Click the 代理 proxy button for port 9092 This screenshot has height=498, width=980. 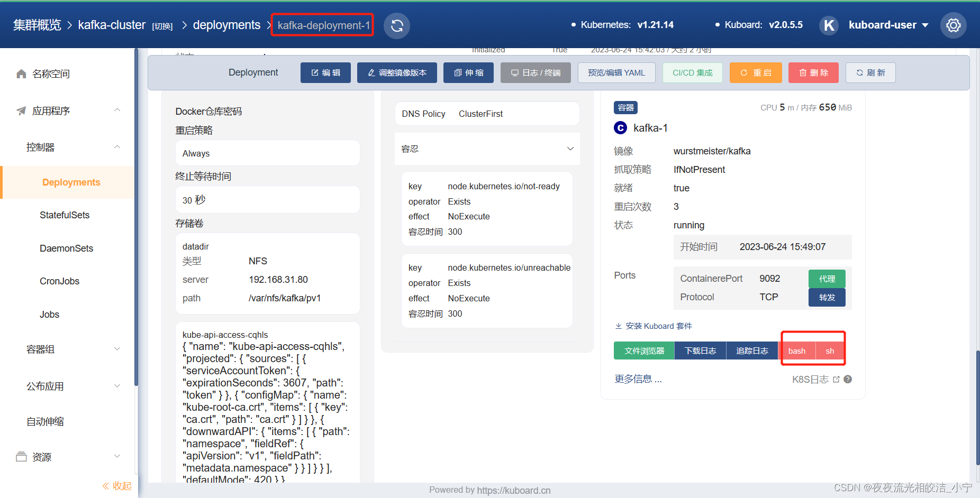click(827, 279)
